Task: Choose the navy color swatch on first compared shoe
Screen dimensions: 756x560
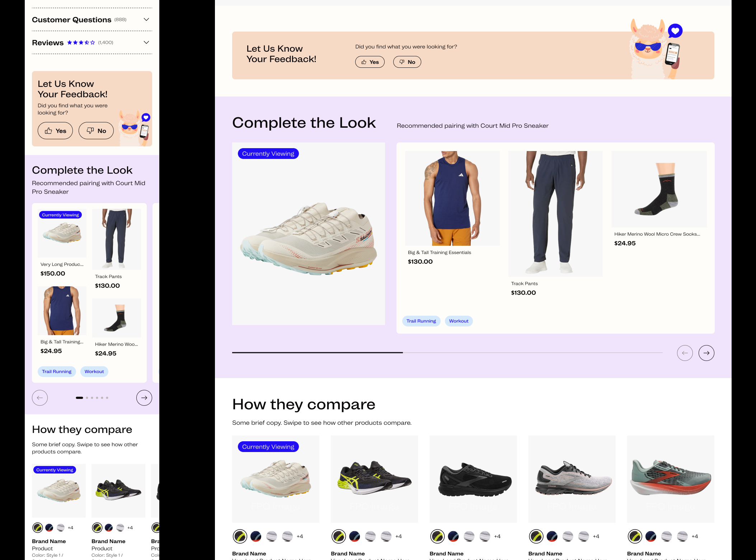Action: tap(255, 536)
